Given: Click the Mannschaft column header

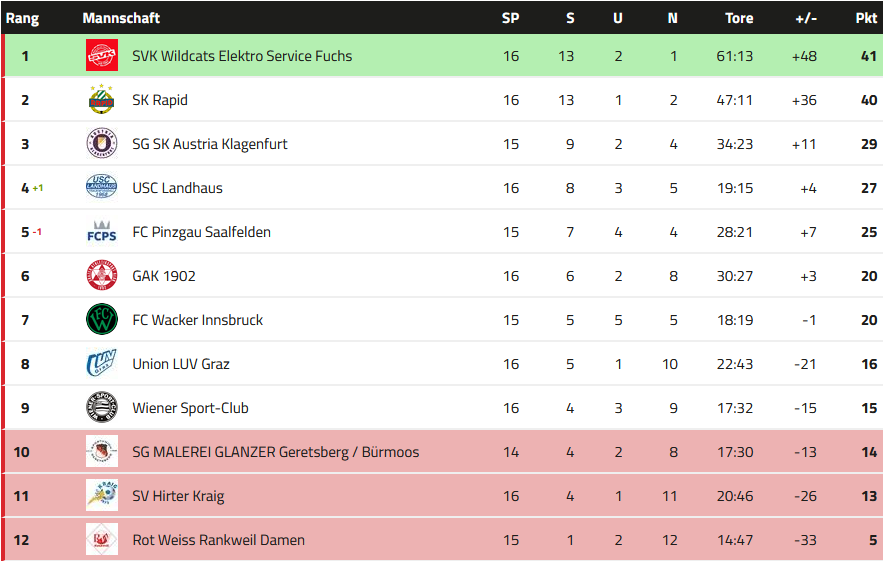Looking at the screenshot, I should click(x=121, y=18).
